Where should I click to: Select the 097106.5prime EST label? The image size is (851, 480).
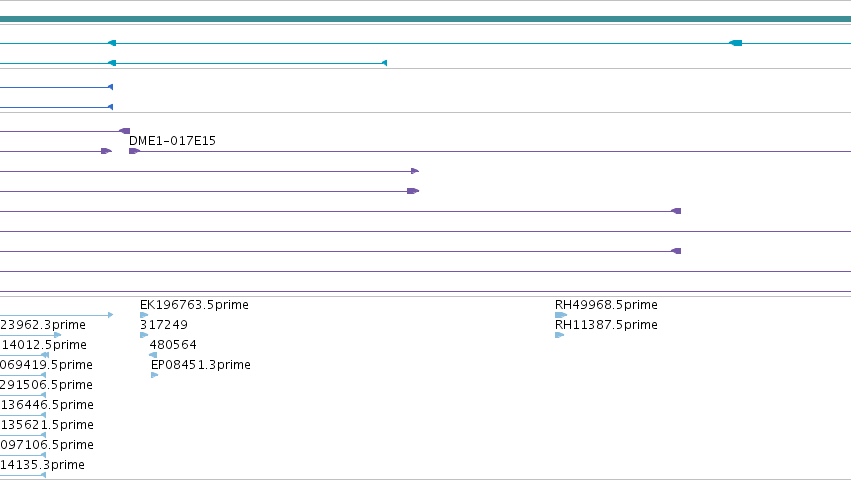(x=47, y=445)
